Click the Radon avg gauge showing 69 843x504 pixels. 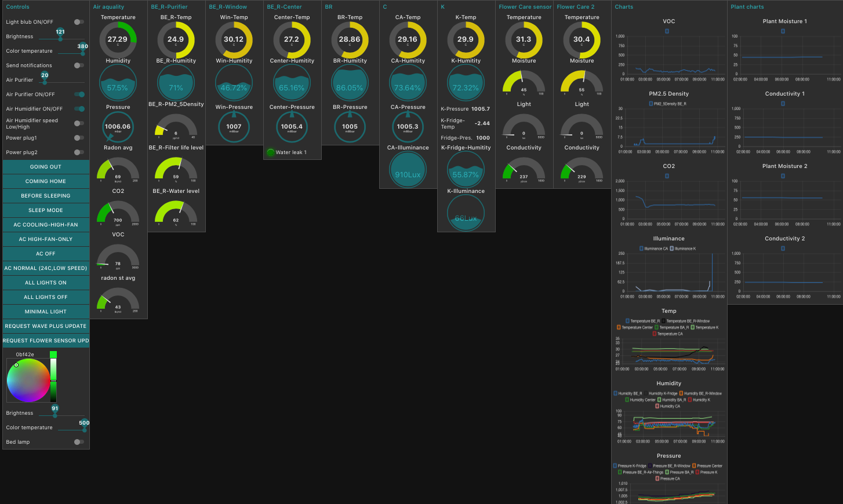[118, 169]
